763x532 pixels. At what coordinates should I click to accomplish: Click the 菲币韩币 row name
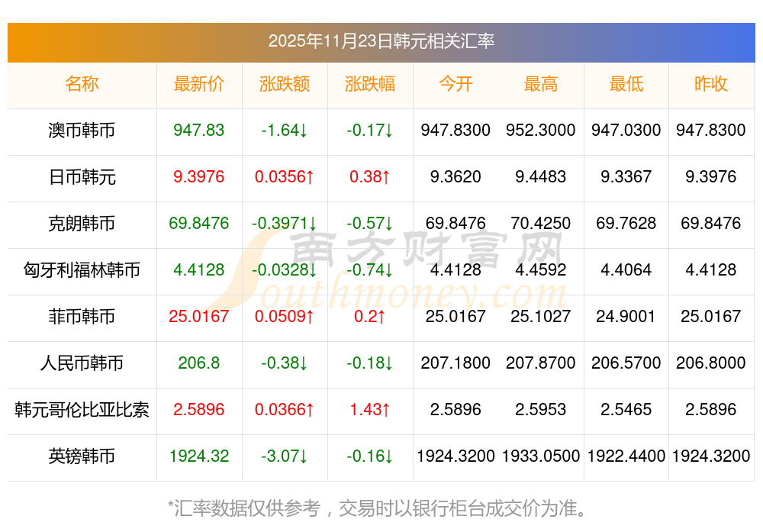82,317
